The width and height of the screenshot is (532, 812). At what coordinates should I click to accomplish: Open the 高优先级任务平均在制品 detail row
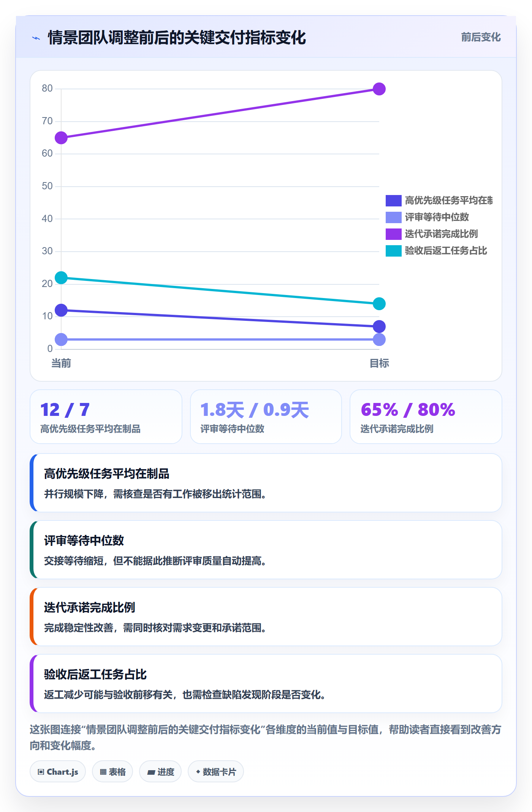coord(266,483)
